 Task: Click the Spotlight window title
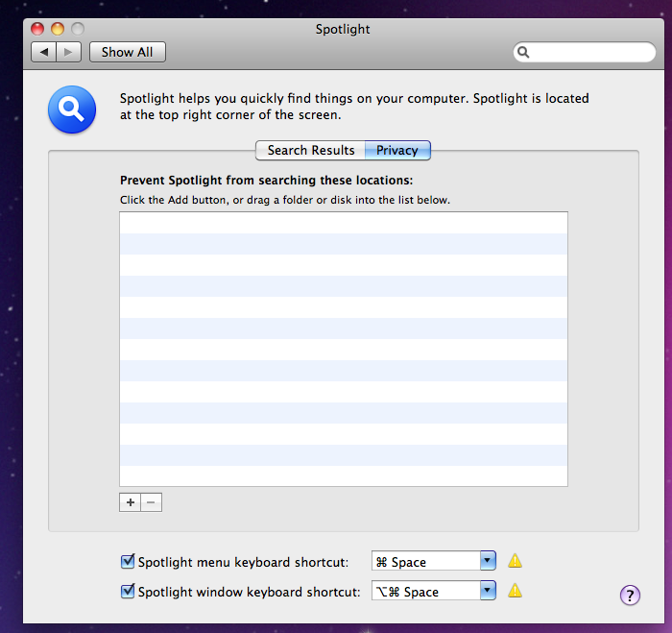point(343,29)
